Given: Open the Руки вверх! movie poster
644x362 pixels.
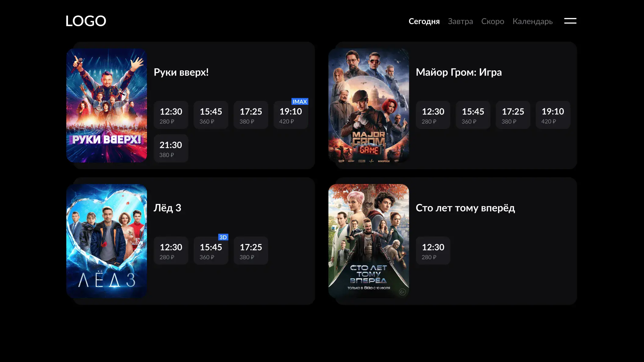Looking at the screenshot, I should pos(107,105).
